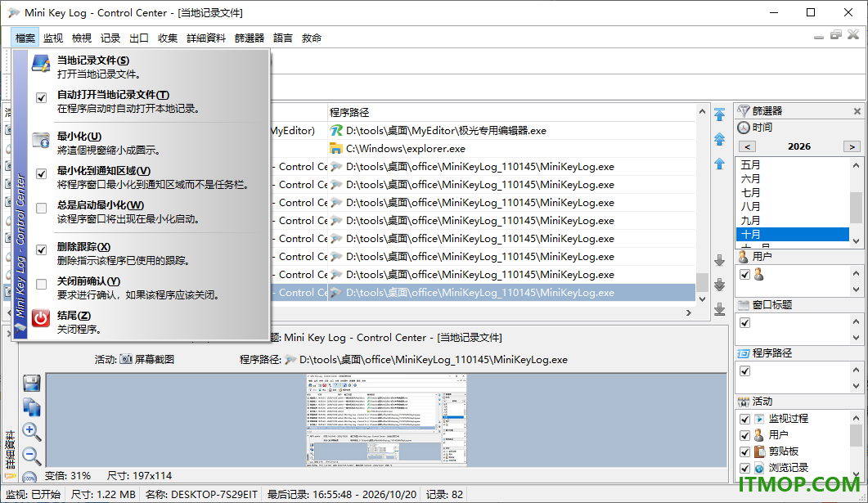Screen dimensions: 868x503
Task: Click the explorer.exe folder icon
Action: tap(336, 148)
